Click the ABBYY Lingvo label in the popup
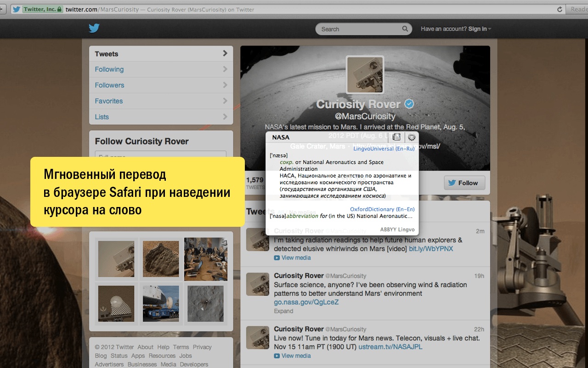This screenshot has height=368, width=588. [x=397, y=229]
